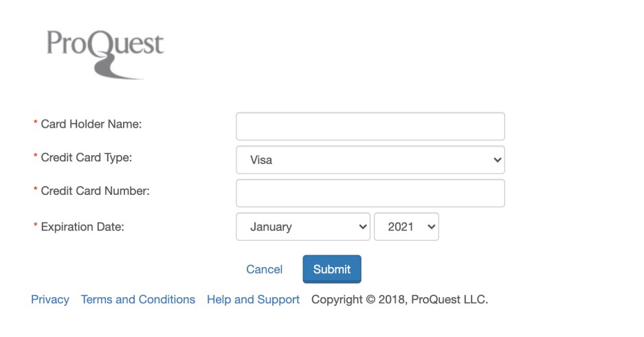
Task: Click the red asterisk beside Card Holder Name
Action: tap(35, 124)
